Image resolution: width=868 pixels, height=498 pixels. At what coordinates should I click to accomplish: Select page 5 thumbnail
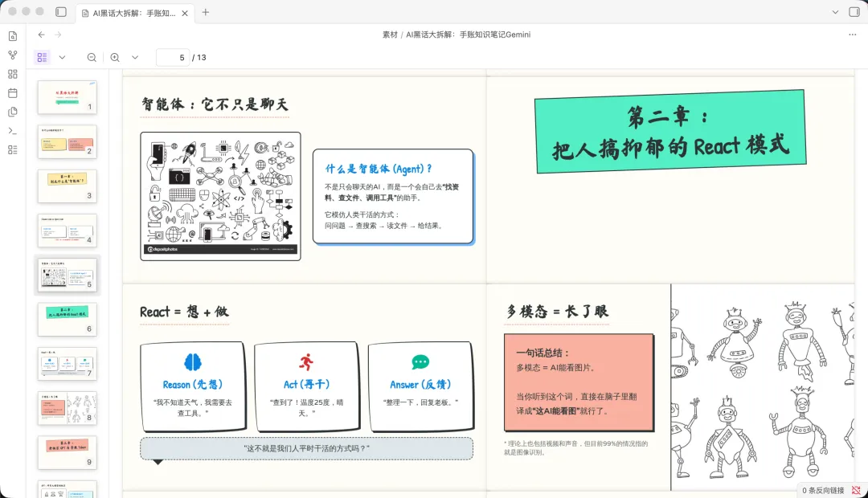click(68, 275)
